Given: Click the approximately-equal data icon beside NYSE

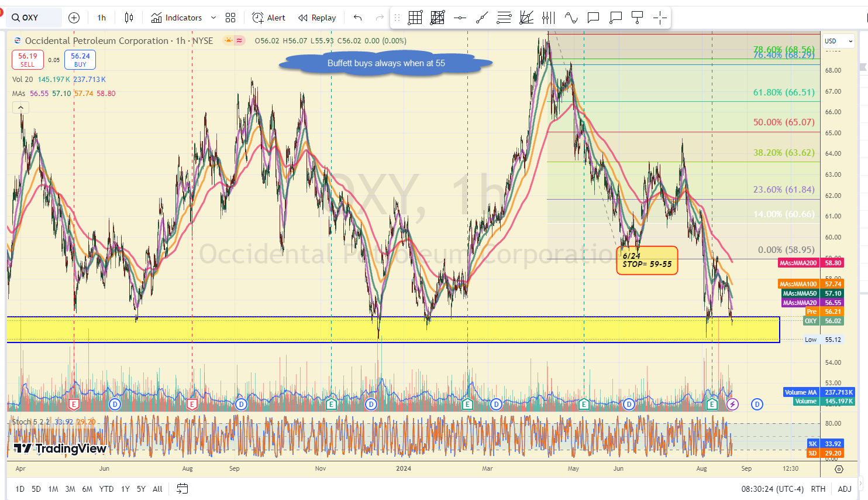Looking at the screenshot, I should point(239,40).
